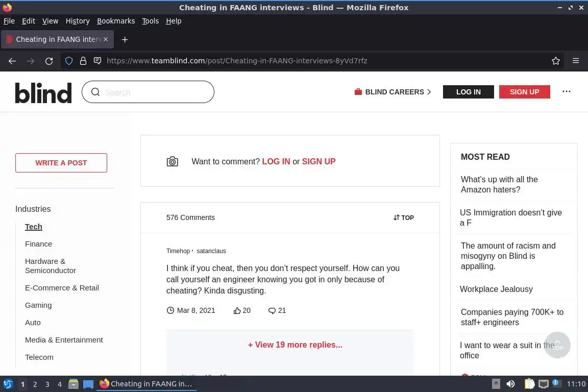588x392 pixels.
Task: Select the Auto industry
Action: click(x=33, y=323)
